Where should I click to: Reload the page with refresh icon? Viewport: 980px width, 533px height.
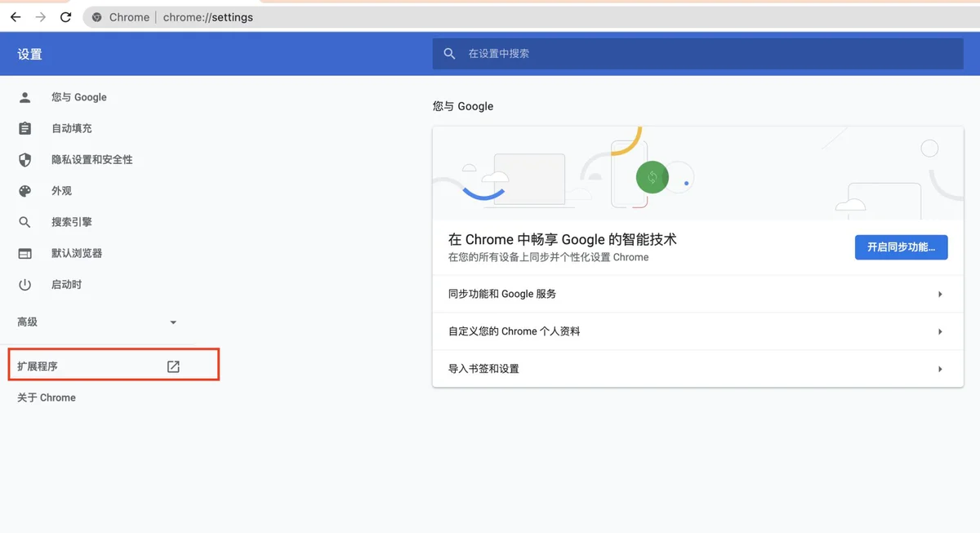[x=66, y=17]
